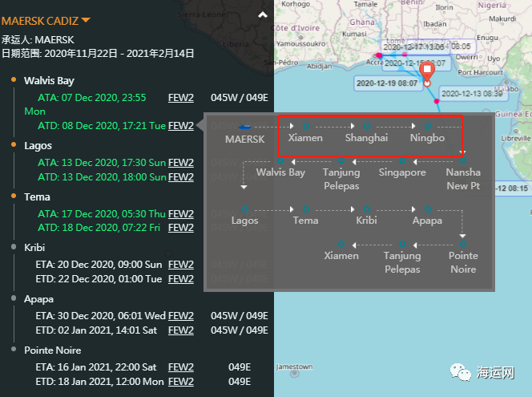The height and width of the screenshot is (397, 532).
Task: Open FEW2 link in the Pointe Noire ETA row
Action: 181,367
